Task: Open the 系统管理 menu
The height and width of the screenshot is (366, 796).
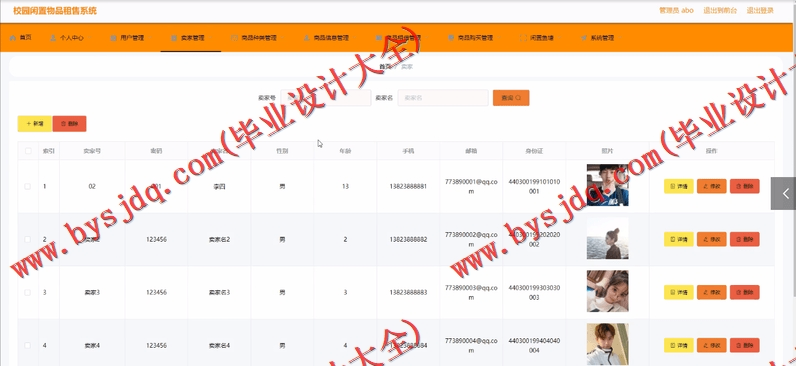Action: tap(601, 38)
